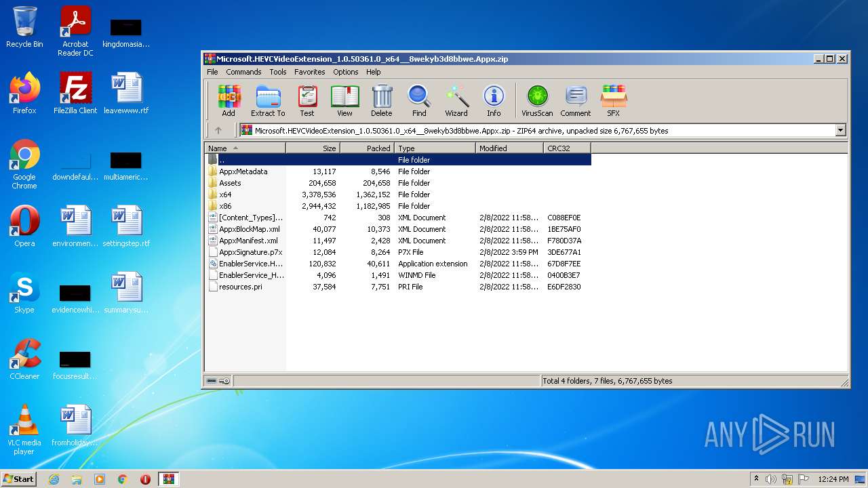This screenshot has width=868, height=488.
Task: Select AppxManifest.xml file
Action: pyautogui.click(x=398, y=241)
